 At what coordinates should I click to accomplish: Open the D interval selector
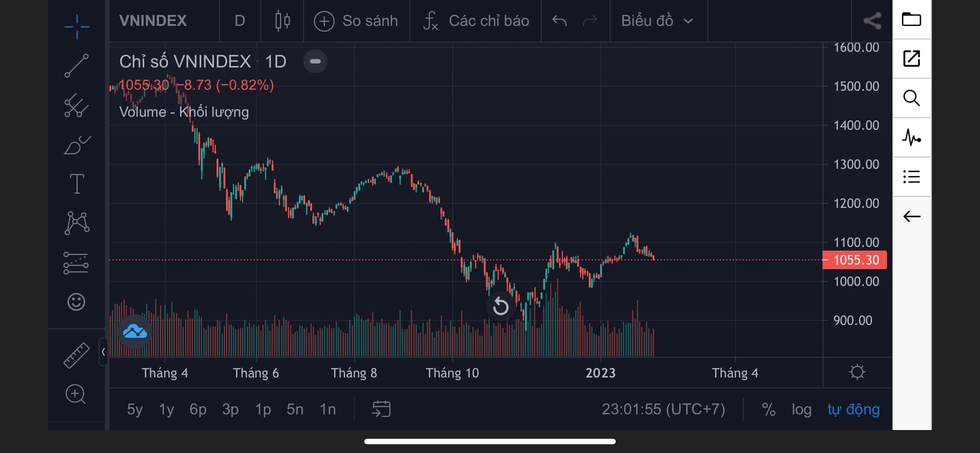pyautogui.click(x=240, y=21)
